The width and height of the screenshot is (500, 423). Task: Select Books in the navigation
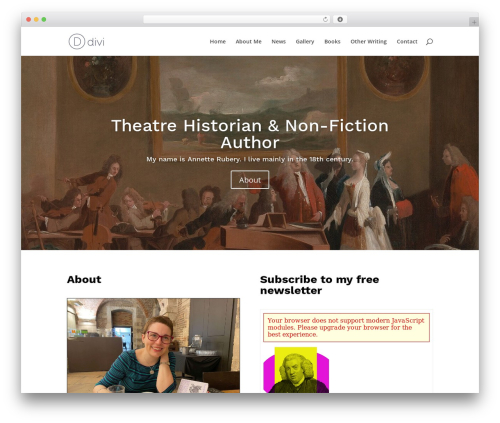[332, 42]
